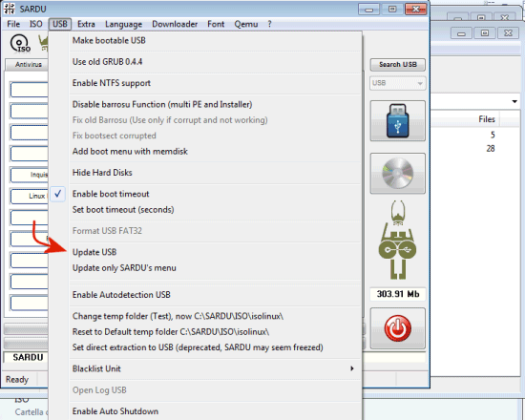Open dropdown arrow in background window
This screenshot has width=525, height=420.
click(x=514, y=101)
